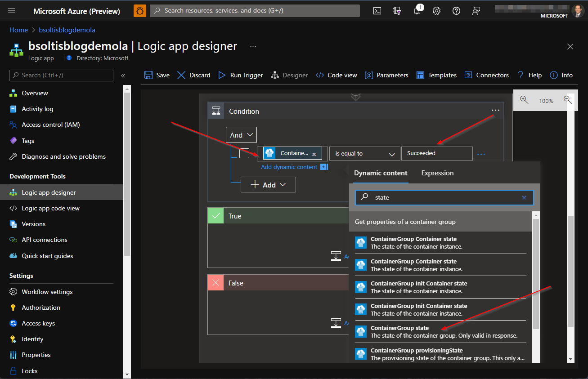The image size is (588, 379).
Task: Open the portal settings gear icon
Action: (x=436, y=11)
